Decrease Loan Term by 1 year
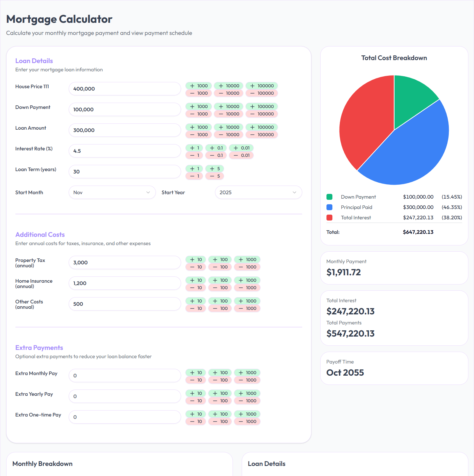The image size is (474, 476). pyautogui.click(x=194, y=176)
